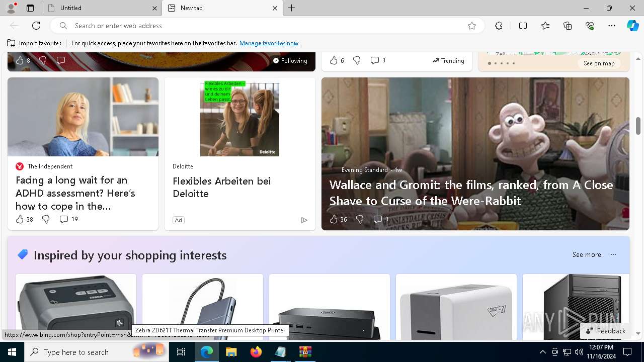Image resolution: width=644 pixels, height=362 pixels.
Task: Open the Windows Start menu
Action: point(12,352)
